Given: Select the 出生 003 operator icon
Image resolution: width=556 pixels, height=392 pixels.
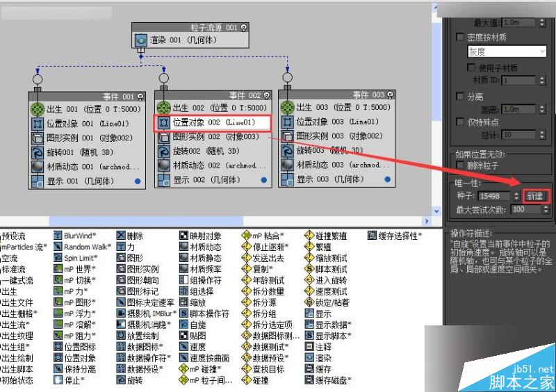Looking at the screenshot, I should (288, 107).
